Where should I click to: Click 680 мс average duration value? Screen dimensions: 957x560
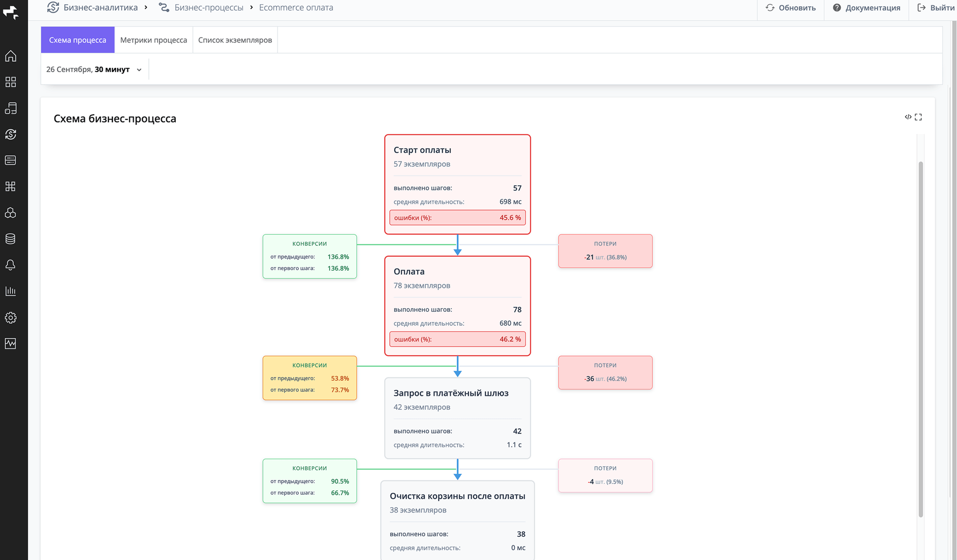tap(510, 323)
